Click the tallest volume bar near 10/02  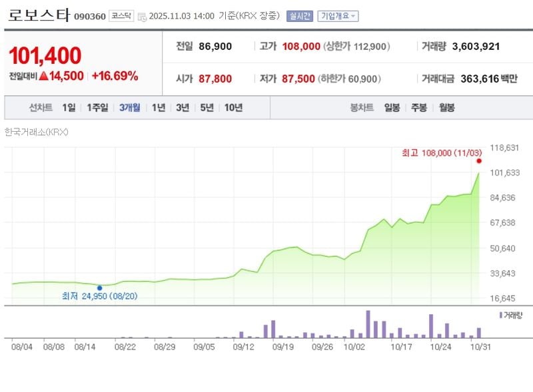click(x=368, y=323)
